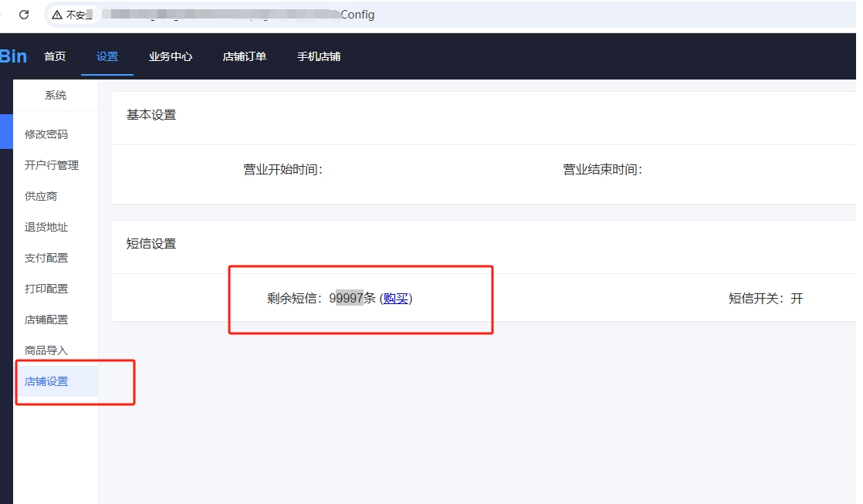Click the 不安全 warning icon in address bar

[x=56, y=14]
